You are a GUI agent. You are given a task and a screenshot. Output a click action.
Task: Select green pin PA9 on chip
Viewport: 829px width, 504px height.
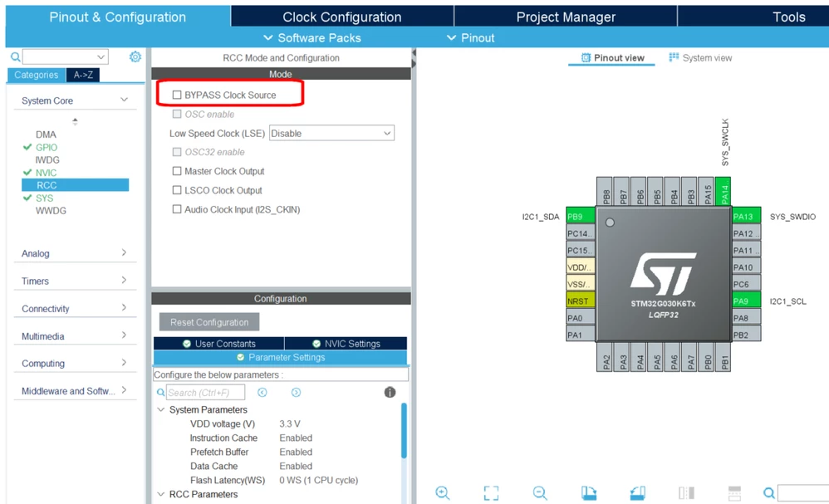point(746,301)
